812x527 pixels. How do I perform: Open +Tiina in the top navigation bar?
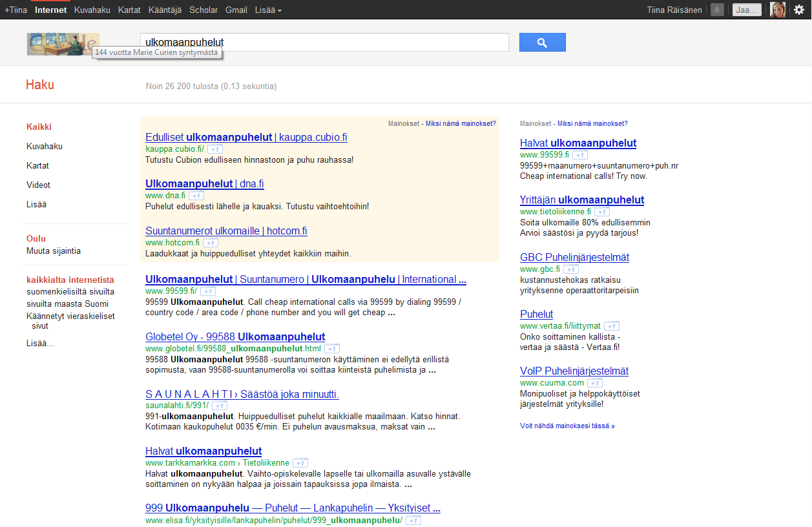[16, 10]
